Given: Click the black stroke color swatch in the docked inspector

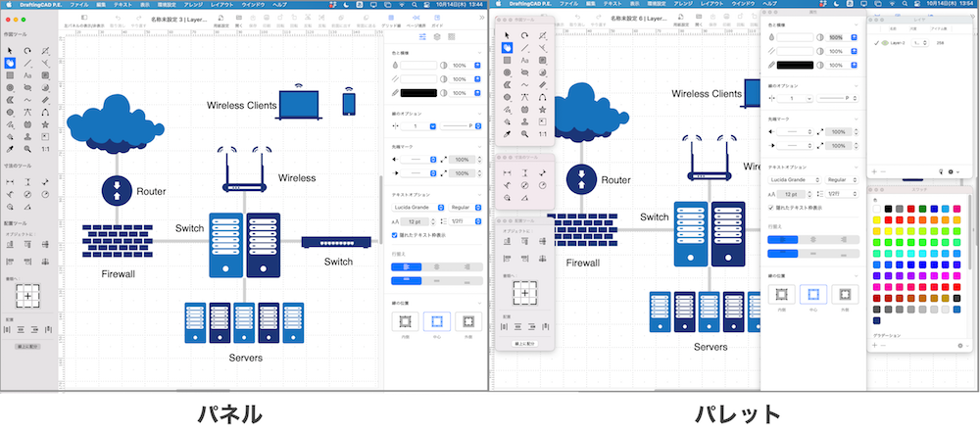Looking at the screenshot, I should point(418,92).
